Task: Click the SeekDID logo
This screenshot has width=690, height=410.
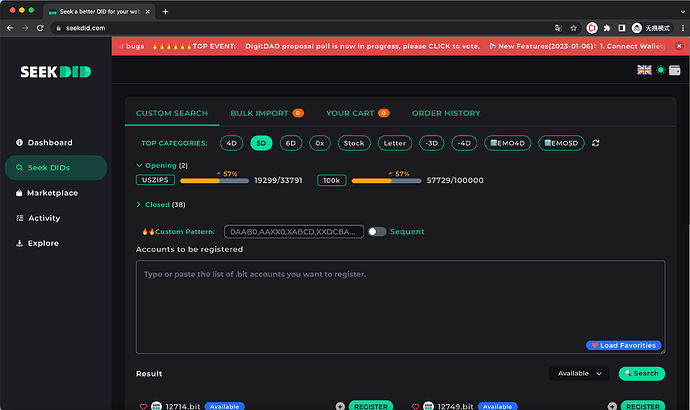Action: tap(56, 72)
